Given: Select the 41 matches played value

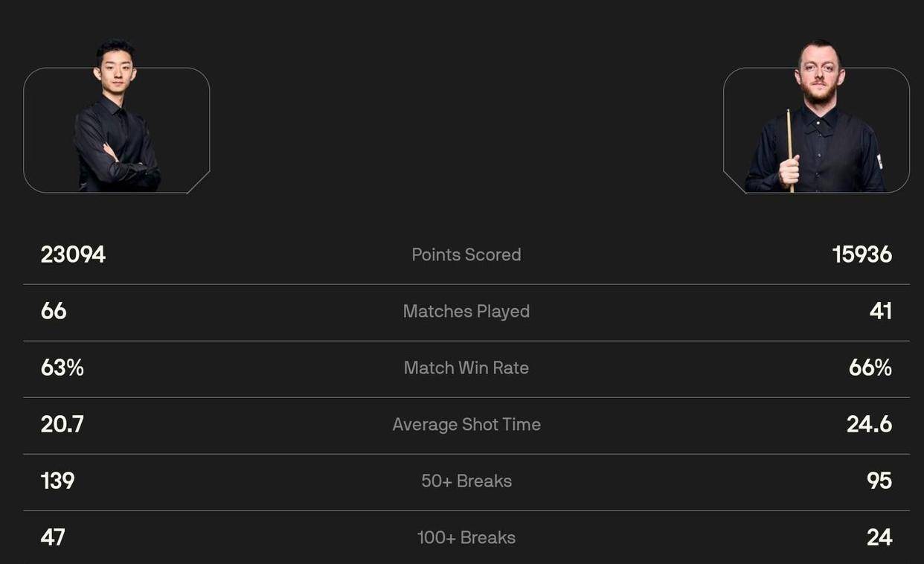Looking at the screenshot, I should pos(880,311).
